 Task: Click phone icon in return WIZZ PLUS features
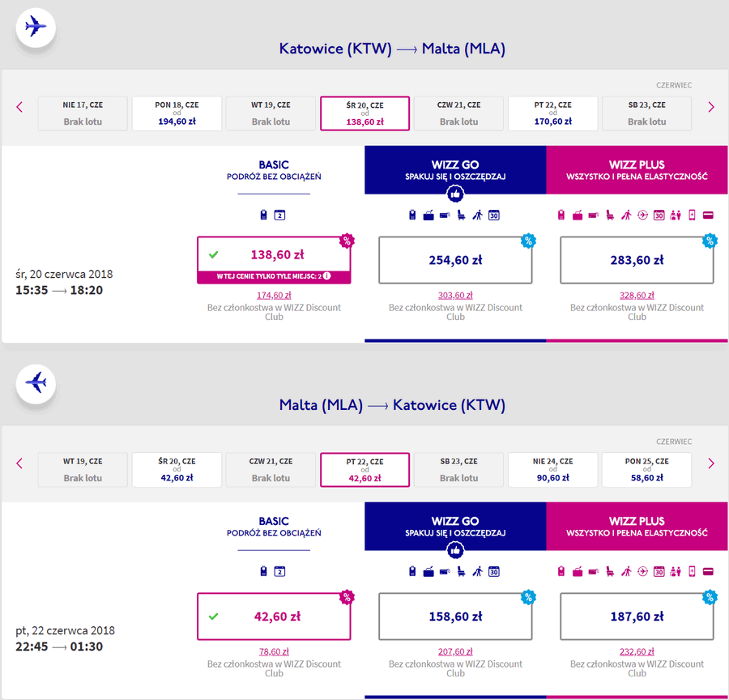click(x=692, y=572)
